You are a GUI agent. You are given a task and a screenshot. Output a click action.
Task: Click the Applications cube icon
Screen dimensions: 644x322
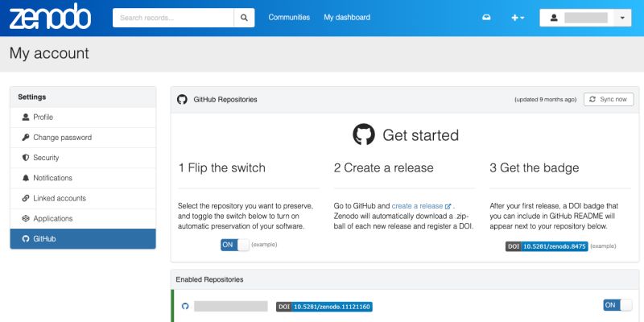tap(26, 218)
